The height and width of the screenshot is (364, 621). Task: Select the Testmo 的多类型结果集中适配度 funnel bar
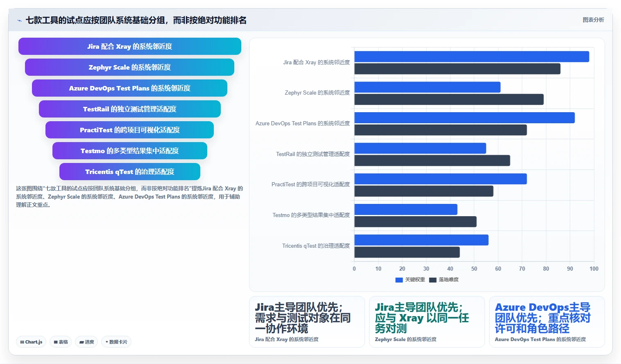click(130, 151)
